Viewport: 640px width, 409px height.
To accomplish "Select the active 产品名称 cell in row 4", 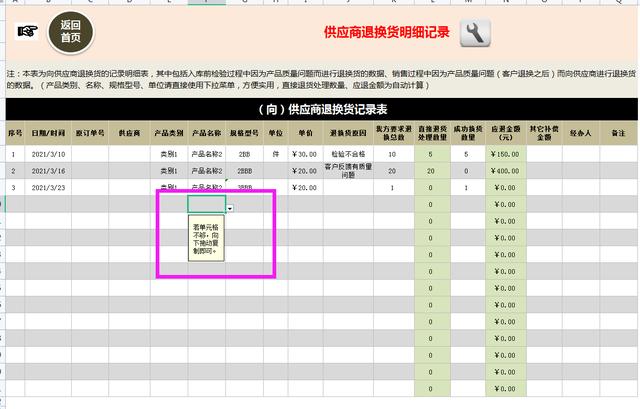I will coord(207,204).
